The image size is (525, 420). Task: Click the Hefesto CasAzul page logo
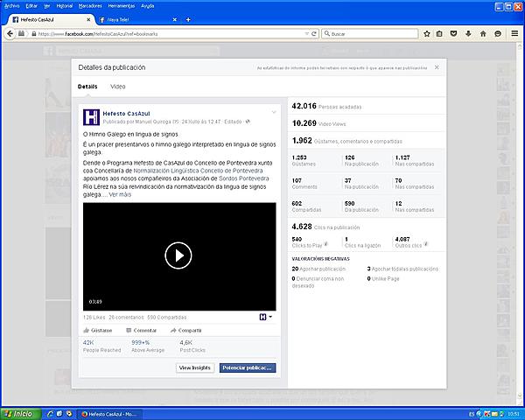pos(91,117)
